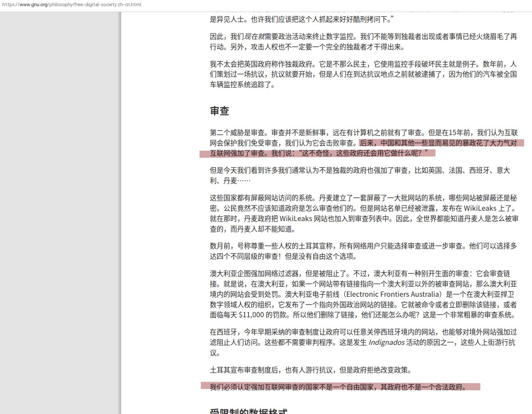This screenshot has width=532, height=414.
Task: Click highlighted sentence starting "后来，中国和其他"
Action: click(438, 143)
